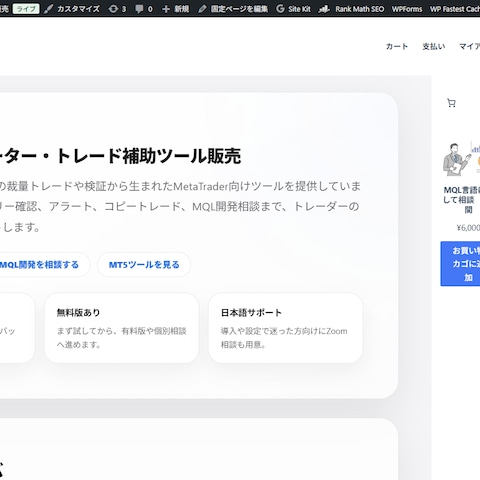Click the plus icon beside 新規

click(166, 9)
